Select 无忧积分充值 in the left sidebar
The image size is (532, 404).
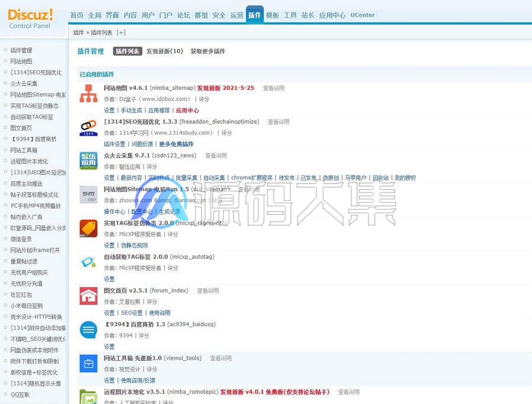(x=27, y=284)
